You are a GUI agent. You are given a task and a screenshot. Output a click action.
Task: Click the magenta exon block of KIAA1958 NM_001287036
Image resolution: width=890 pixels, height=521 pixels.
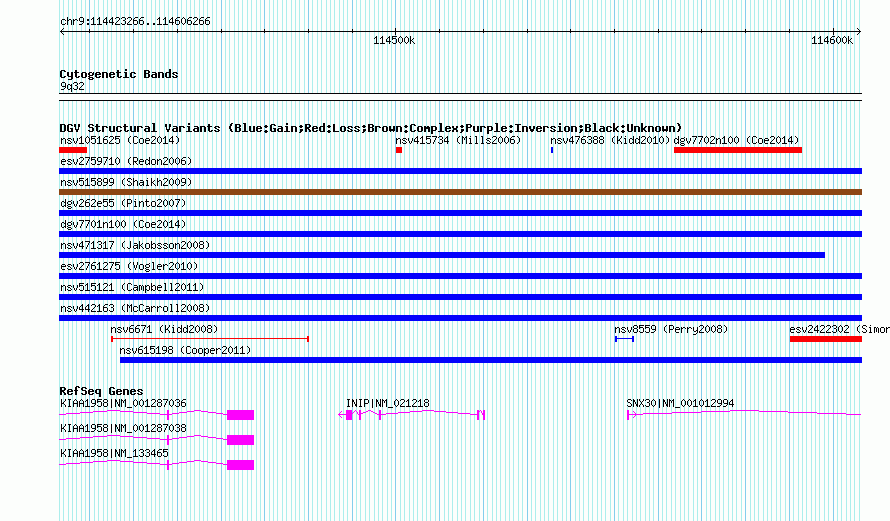pos(241,415)
